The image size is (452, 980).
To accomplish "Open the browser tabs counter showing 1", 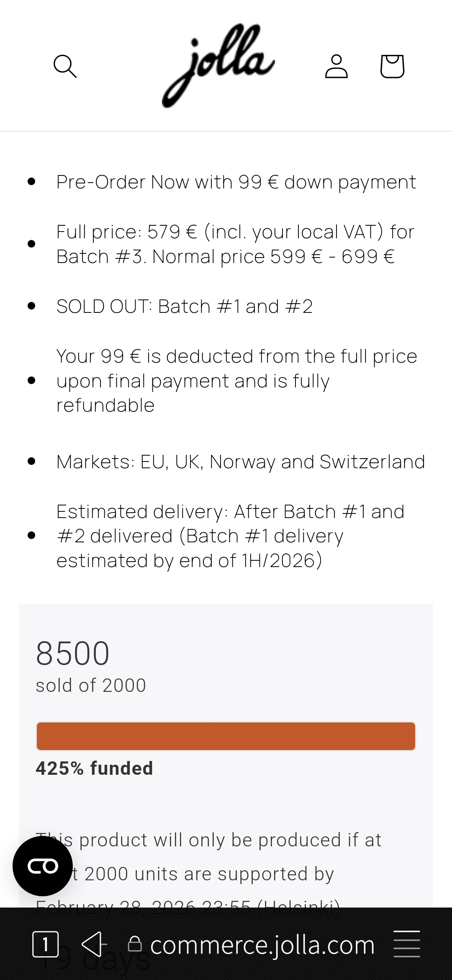I will (45, 944).
